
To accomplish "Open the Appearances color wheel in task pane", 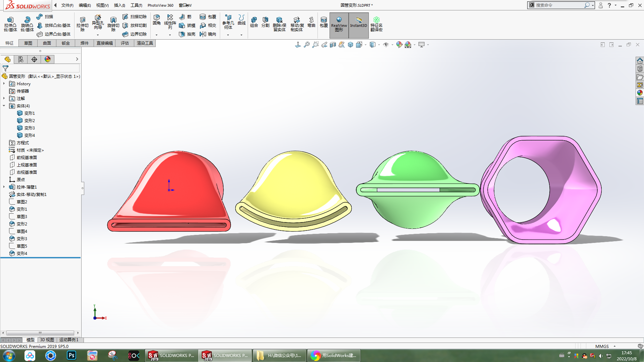I will [x=640, y=93].
